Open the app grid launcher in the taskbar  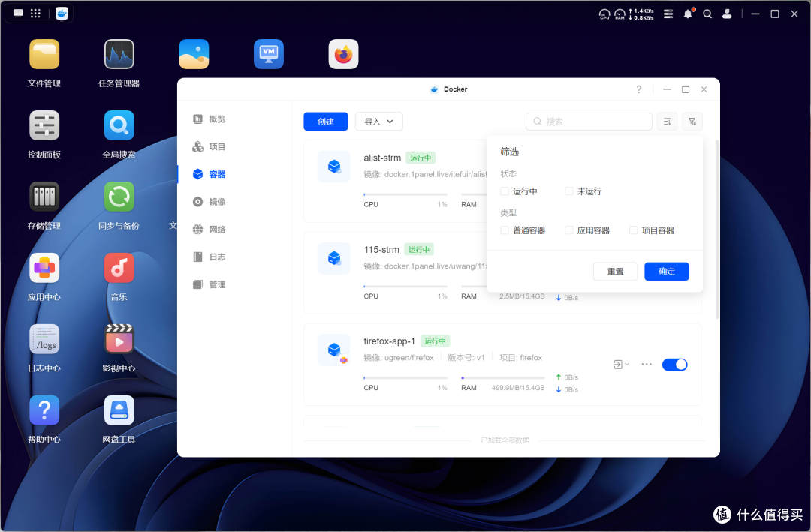(35, 14)
